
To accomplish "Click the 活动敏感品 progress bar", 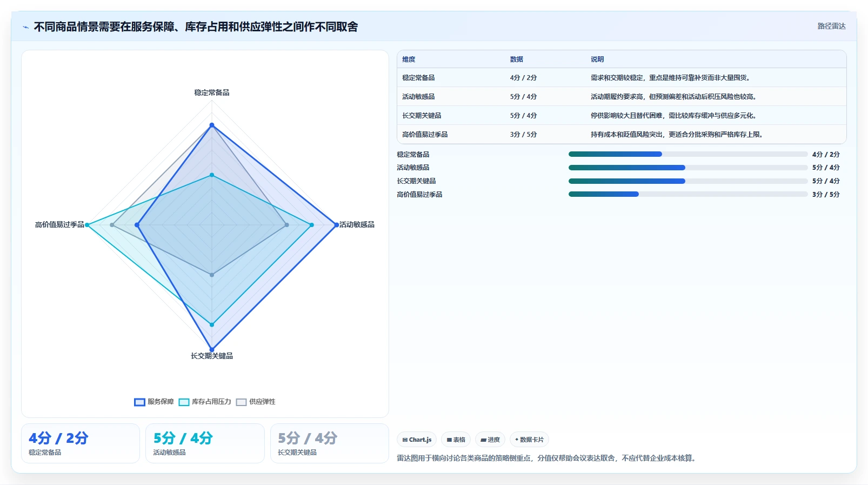I will click(688, 168).
